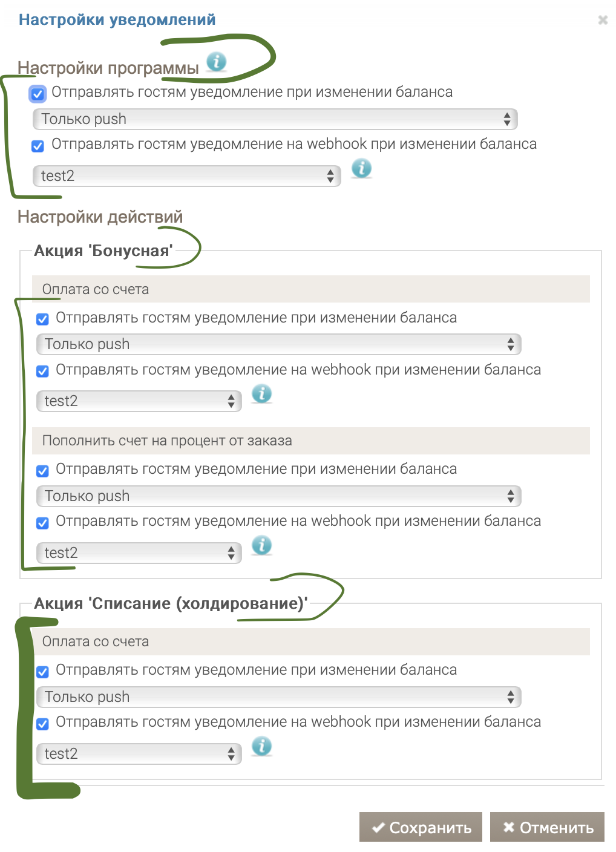Click info icon in Бонусная 'Оплата со счета' section
Screen dimensions: 616x852
click(261, 394)
